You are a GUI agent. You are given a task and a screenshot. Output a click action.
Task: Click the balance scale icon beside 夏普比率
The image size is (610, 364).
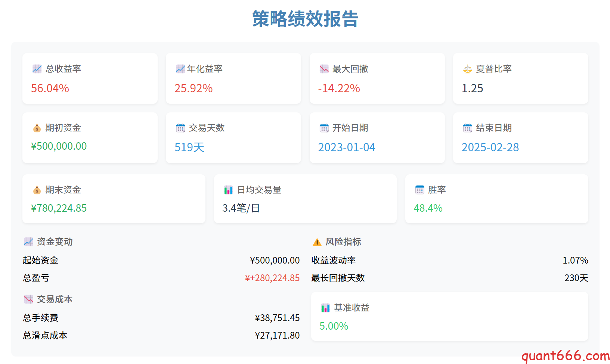467,69
